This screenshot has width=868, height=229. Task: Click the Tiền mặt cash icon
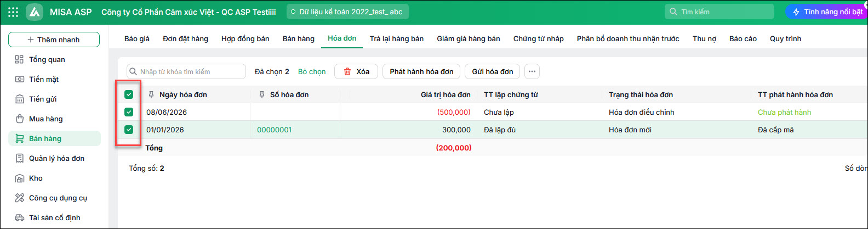(x=19, y=79)
